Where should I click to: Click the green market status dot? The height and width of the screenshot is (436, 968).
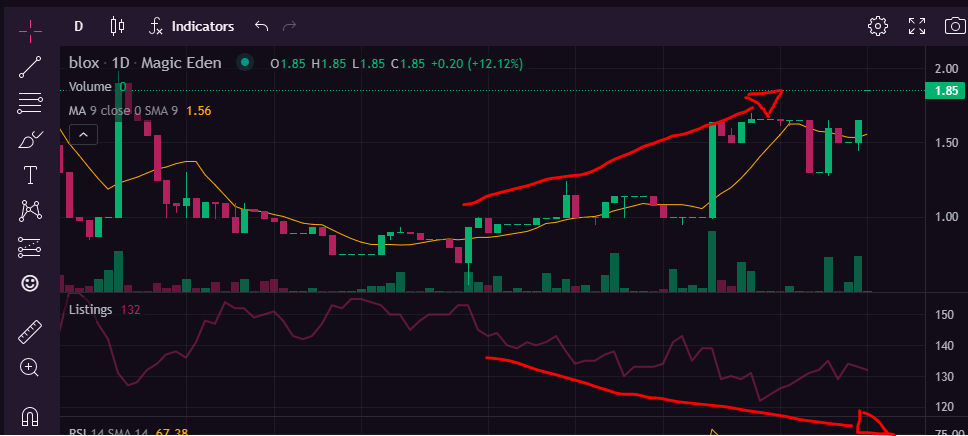tap(246, 62)
